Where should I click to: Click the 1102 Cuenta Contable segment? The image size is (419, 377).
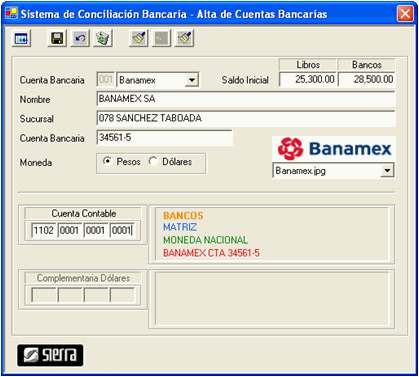point(44,230)
